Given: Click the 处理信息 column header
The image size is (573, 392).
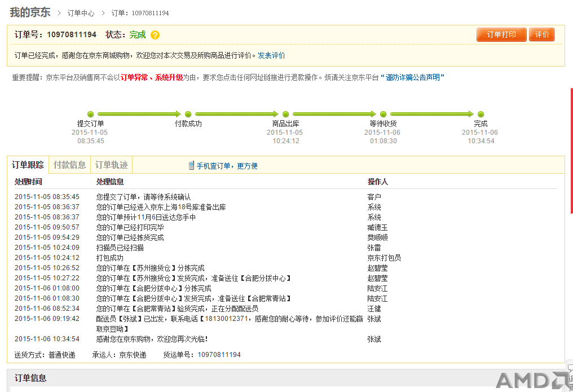Looking at the screenshot, I should click(110, 182).
